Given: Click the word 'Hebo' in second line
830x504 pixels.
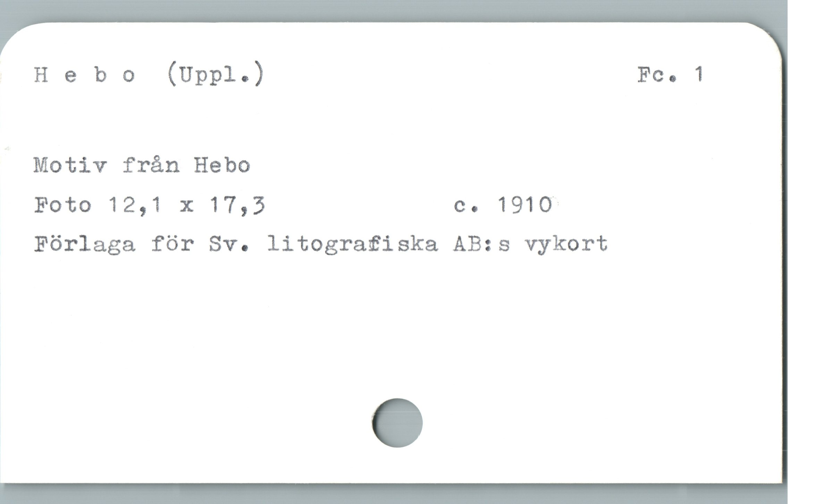Looking at the screenshot, I should click(x=222, y=165).
